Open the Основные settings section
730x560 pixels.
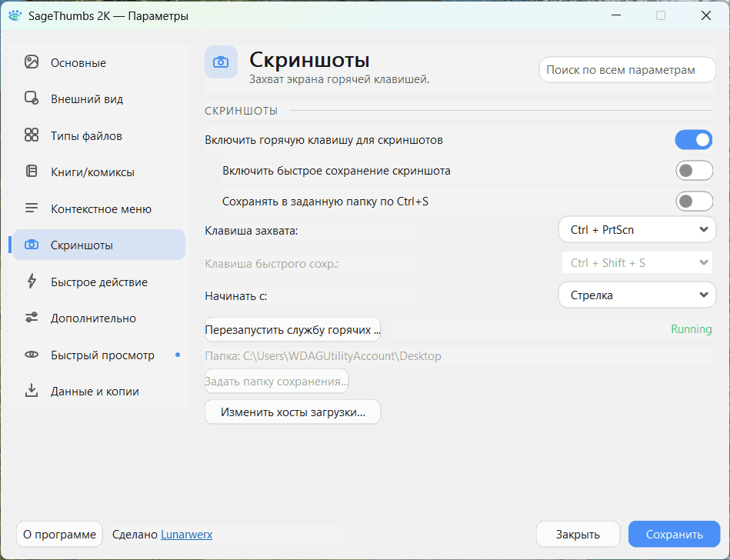click(x=98, y=62)
